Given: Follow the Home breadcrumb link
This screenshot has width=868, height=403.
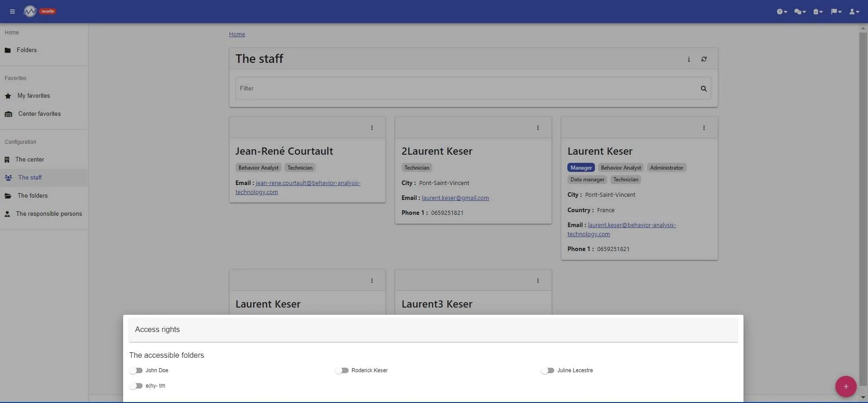Looking at the screenshot, I should (237, 34).
